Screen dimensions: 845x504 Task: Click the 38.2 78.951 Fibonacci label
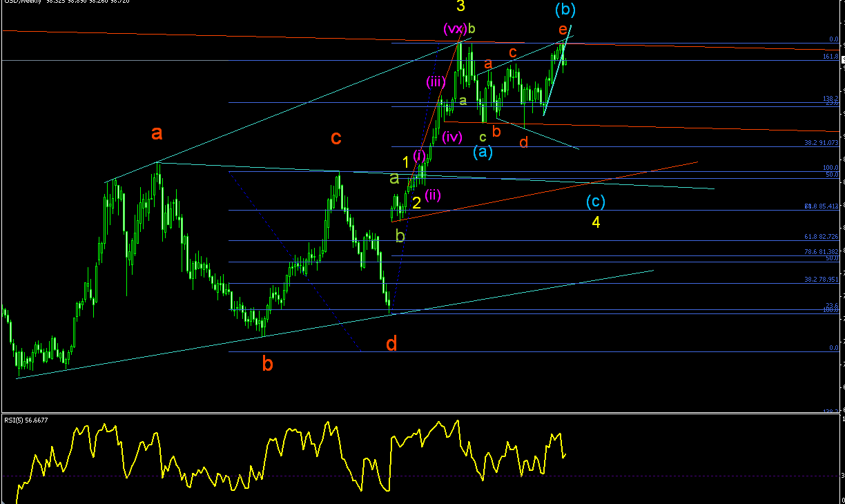click(x=822, y=280)
